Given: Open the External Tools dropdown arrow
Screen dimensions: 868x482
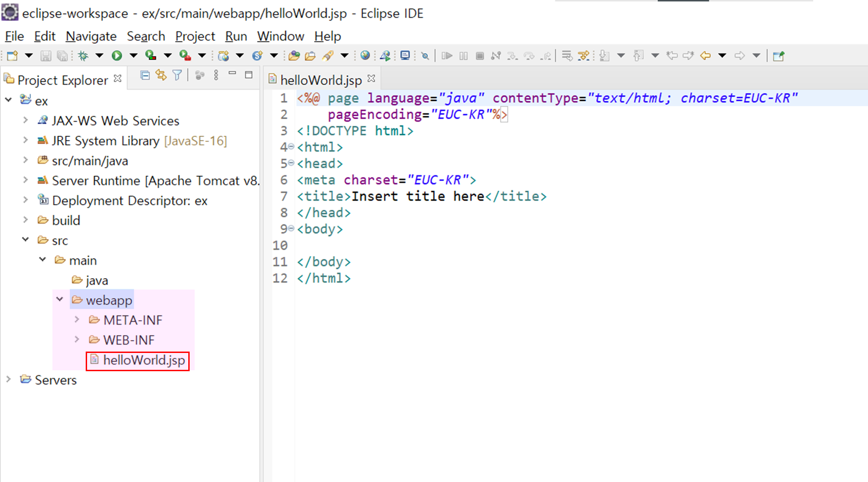Looking at the screenshot, I should click(x=201, y=56).
